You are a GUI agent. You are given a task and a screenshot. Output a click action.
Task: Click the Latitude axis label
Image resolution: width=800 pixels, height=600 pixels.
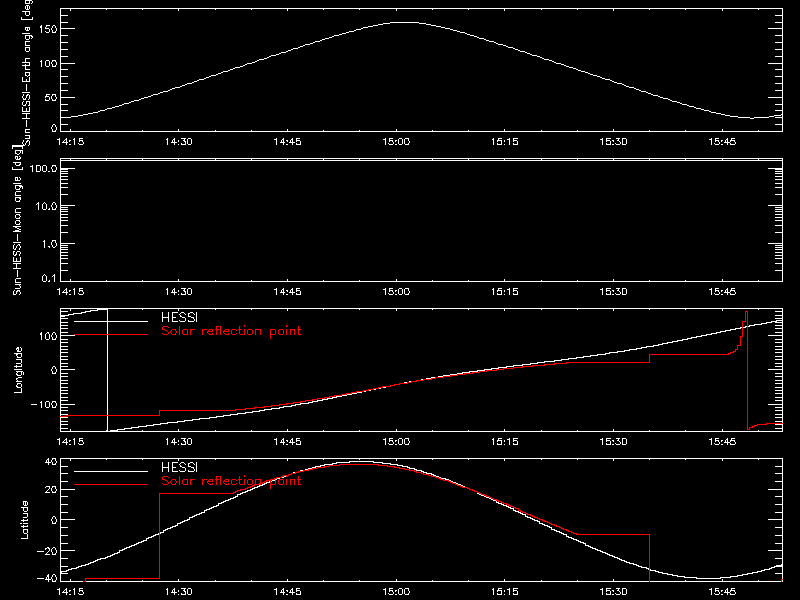(24, 520)
